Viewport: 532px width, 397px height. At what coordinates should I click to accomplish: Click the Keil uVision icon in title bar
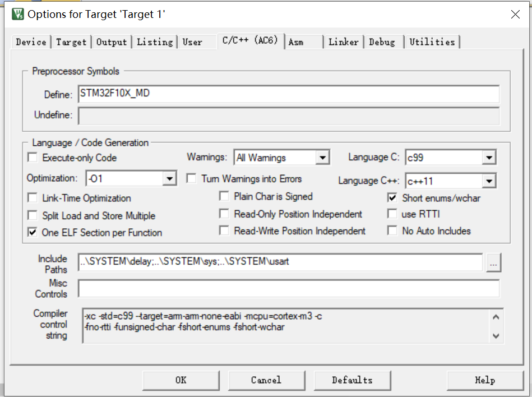pyautogui.click(x=17, y=14)
